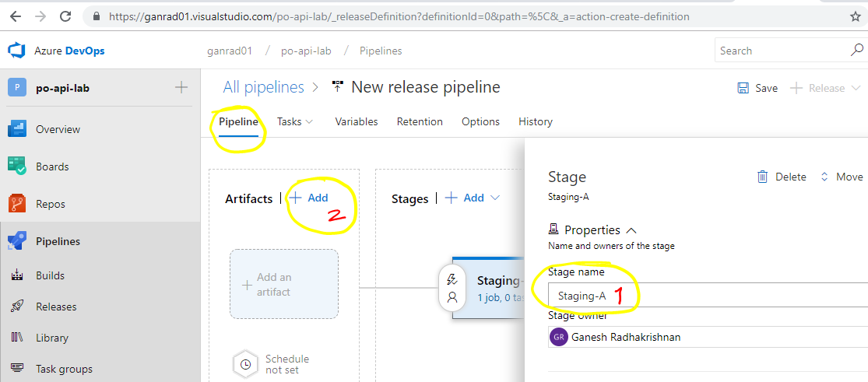Image resolution: width=868 pixels, height=382 pixels.
Task: Click the Stage owner field
Action: (x=708, y=337)
